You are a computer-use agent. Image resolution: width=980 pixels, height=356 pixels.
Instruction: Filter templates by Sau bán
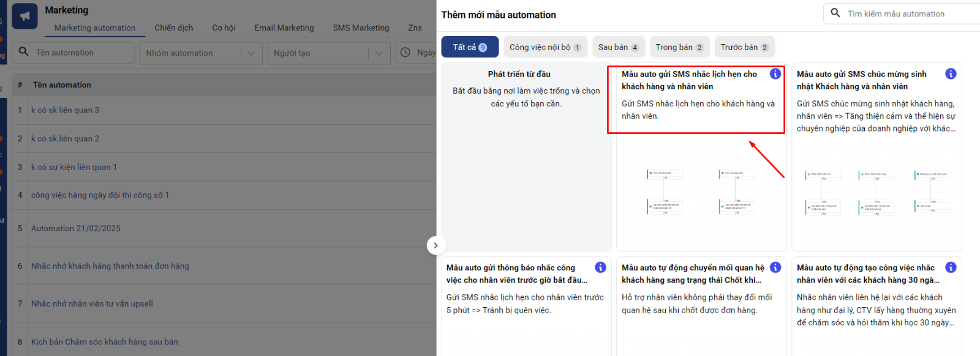(x=618, y=47)
